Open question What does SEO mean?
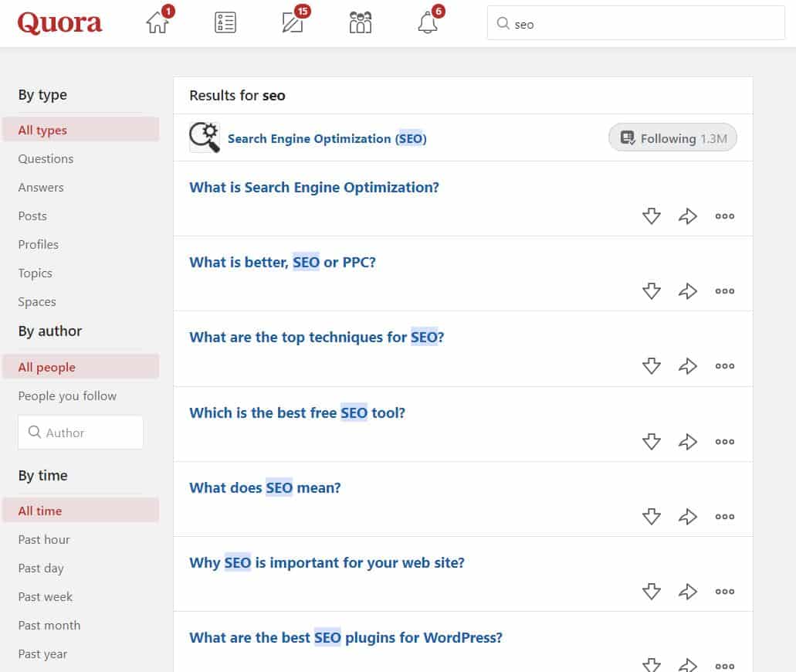 point(265,487)
